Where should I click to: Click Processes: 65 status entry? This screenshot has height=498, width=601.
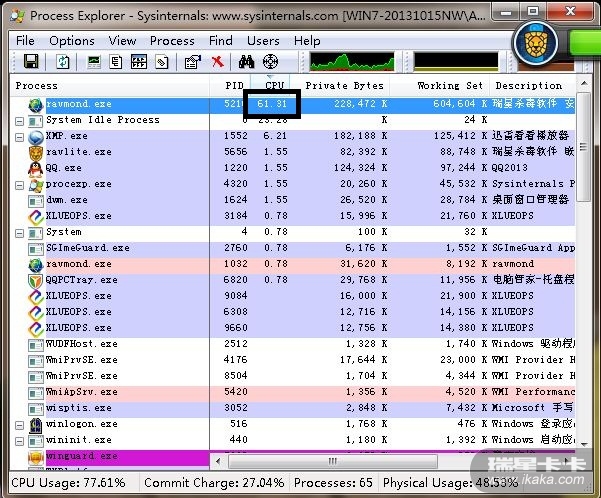[333, 483]
